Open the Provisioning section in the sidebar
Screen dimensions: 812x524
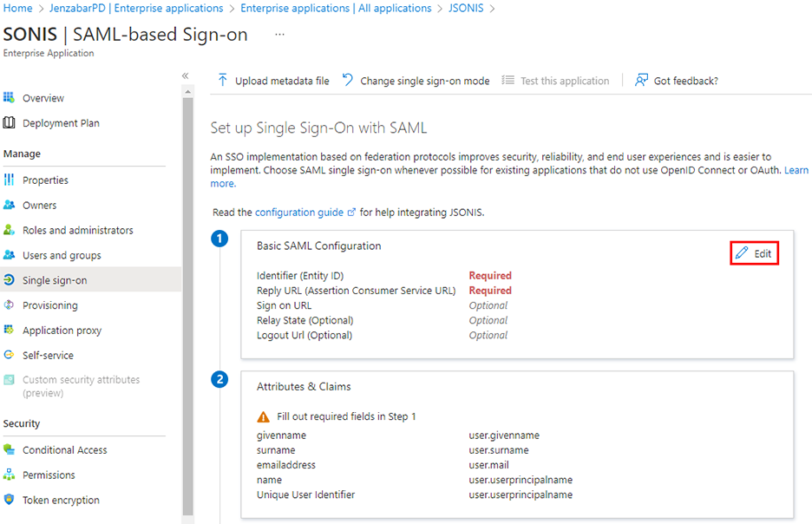tap(52, 305)
